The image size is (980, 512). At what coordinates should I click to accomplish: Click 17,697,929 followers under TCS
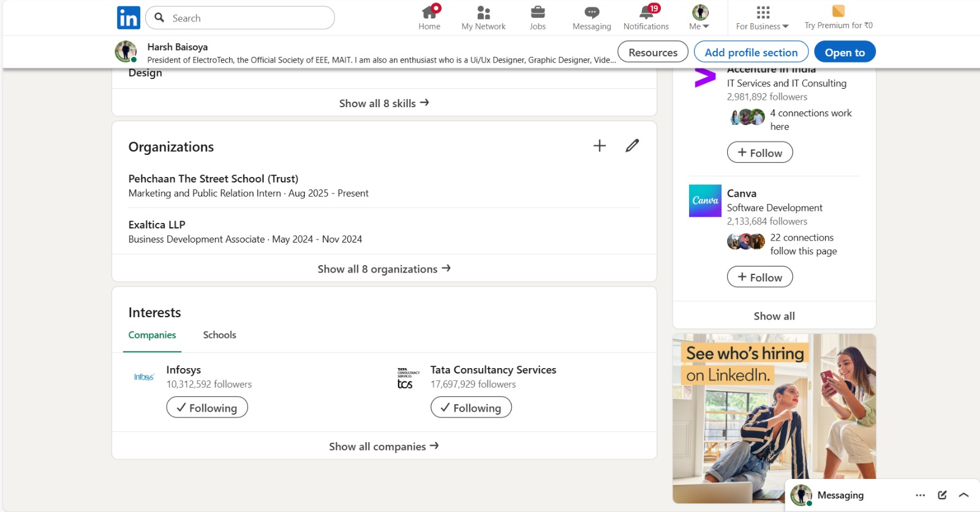[473, 384]
